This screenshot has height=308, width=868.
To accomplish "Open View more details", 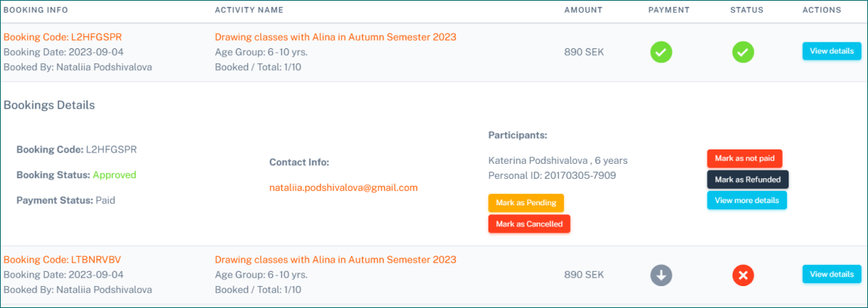I will pyautogui.click(x=746, y=200).
